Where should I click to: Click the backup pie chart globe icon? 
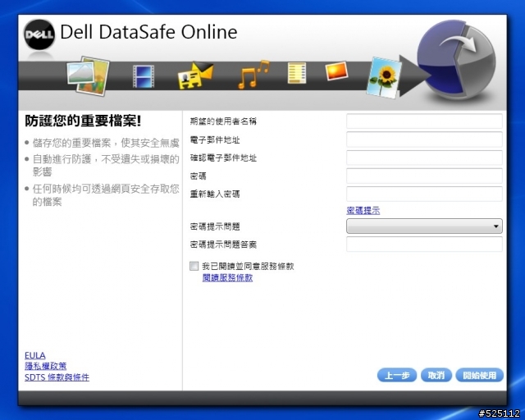(456, 60)
